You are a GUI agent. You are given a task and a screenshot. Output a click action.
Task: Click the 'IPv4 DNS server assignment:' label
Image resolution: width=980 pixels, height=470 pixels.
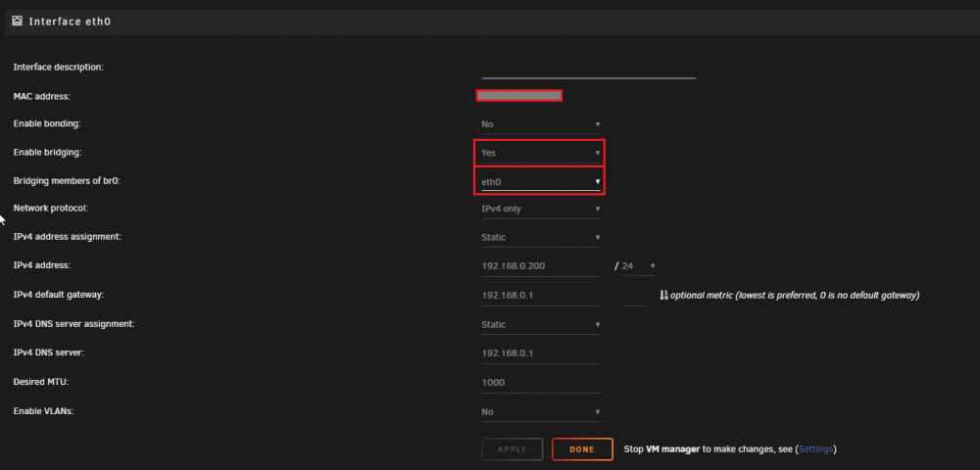click(73, 324)
